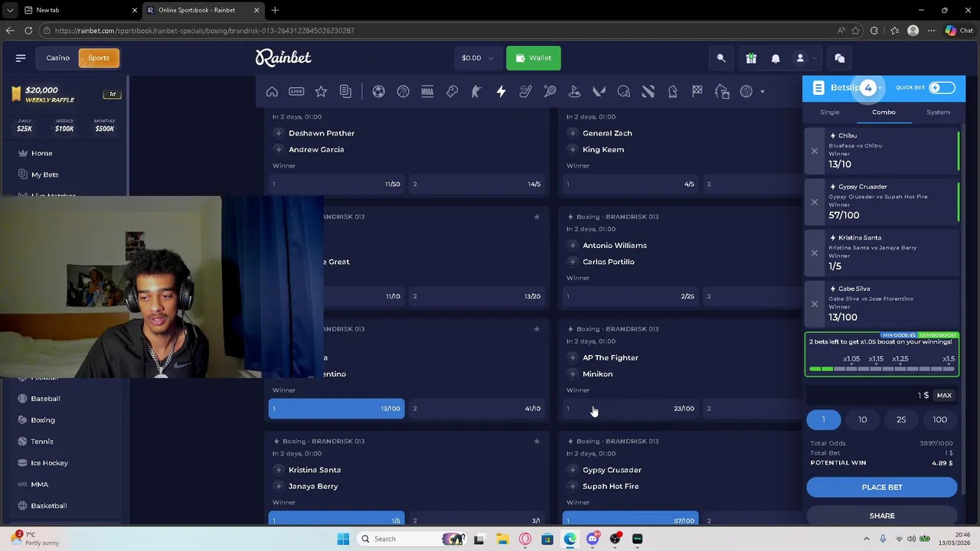This screenshot has height=551, width=980.
Task: Open the Wallet button
Action: click(534, 58)
